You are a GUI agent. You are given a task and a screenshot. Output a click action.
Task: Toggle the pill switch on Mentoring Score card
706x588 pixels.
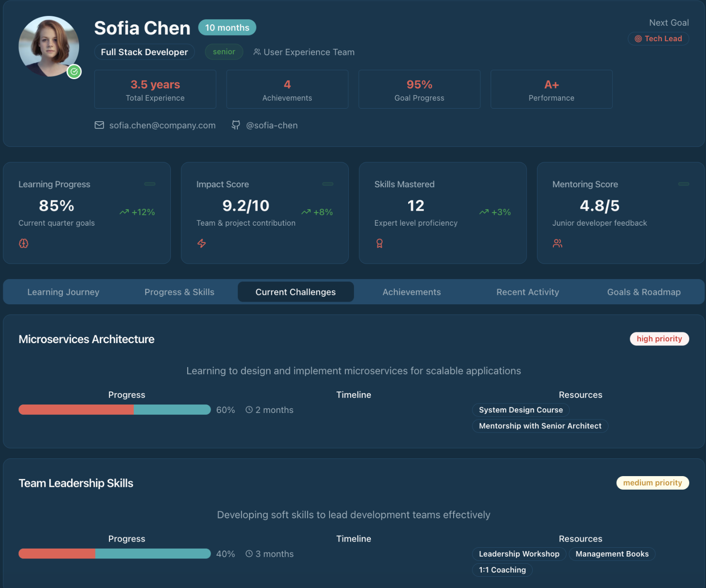click(x=684, y=184)
